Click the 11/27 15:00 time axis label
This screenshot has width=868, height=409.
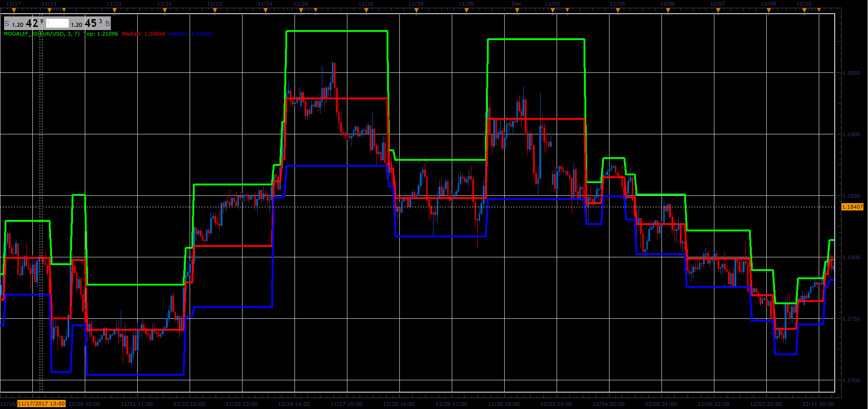point(346,404)
